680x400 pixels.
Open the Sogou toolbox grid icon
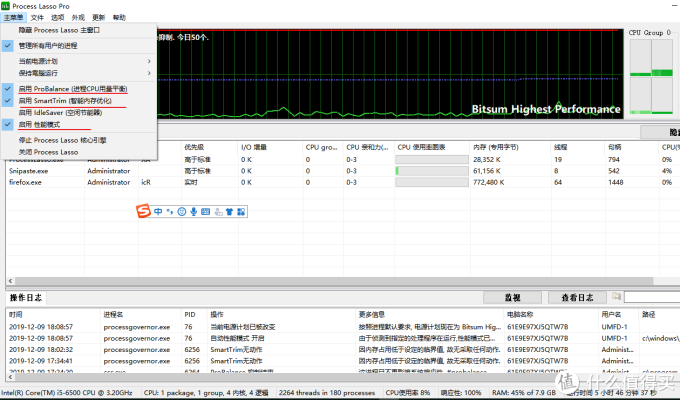pos(241,211)
